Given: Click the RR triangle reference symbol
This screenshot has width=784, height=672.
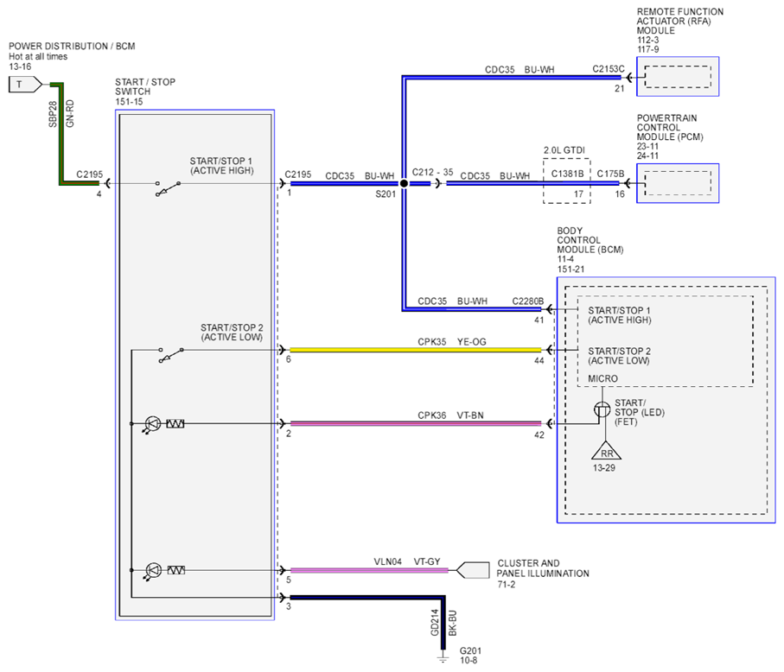Looking at the screenshot, I should click(606, 451).
